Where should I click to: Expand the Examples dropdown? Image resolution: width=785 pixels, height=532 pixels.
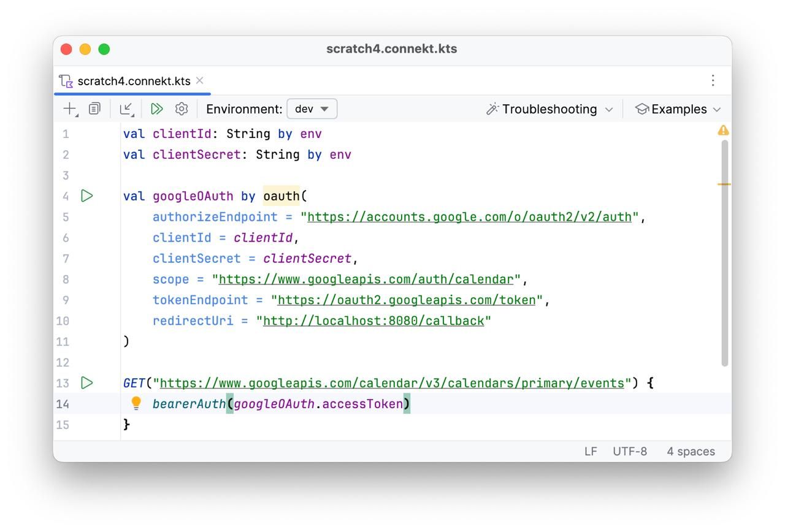(678, 109)
